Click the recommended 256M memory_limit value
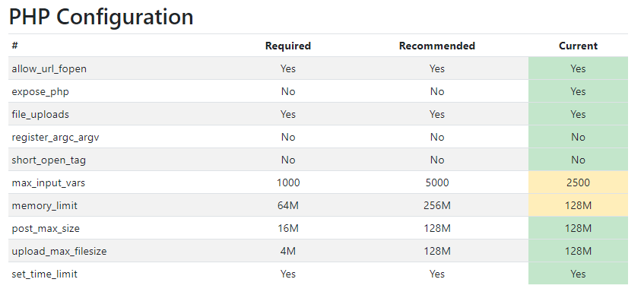This screenshot has height=295, width=644. pos(437,205)
